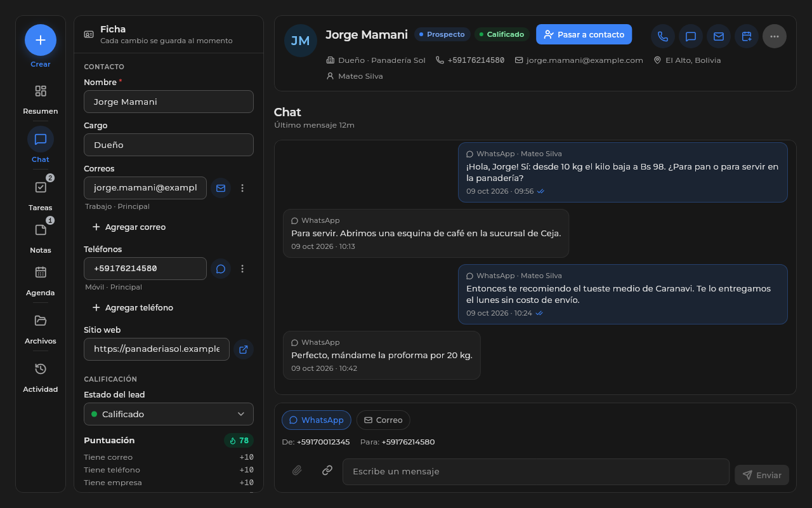Send the message with the Enviar button

(762, 475)
